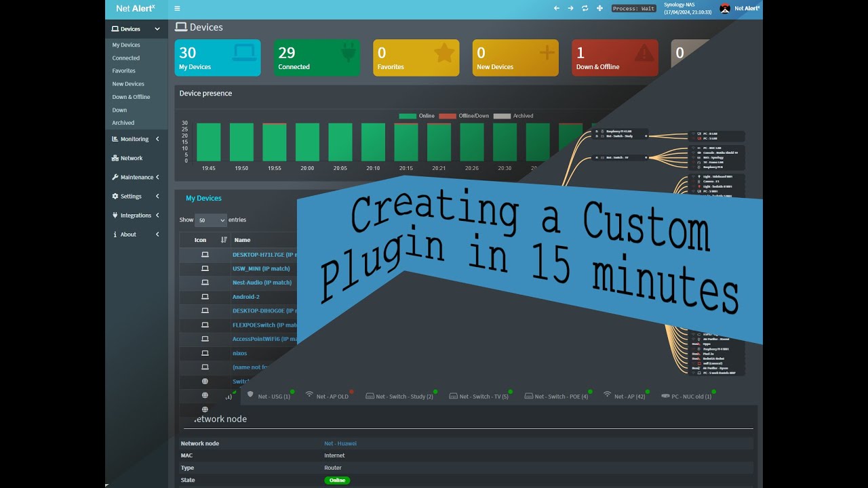Image resolution: width=868 pixels, height=488 pixels.
Task: Click the plus icon on New Devices card
Action: 547,53
